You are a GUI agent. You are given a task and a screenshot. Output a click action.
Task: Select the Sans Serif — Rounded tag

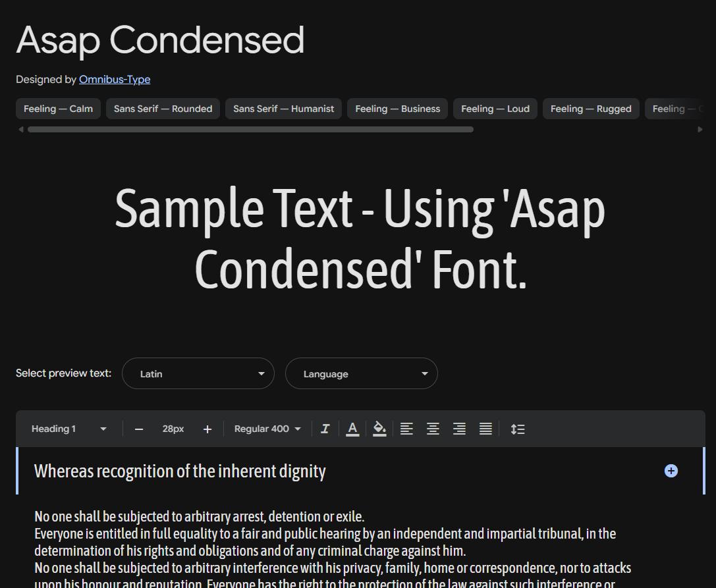pyautogui.click(x=163, y=109)
